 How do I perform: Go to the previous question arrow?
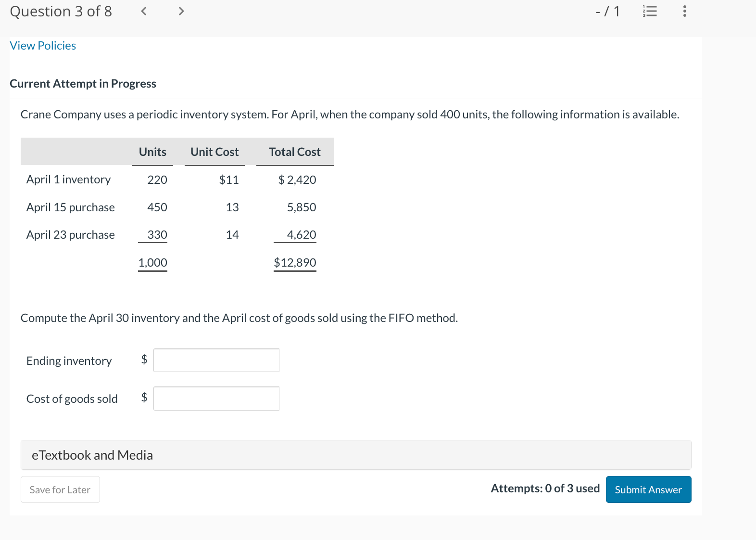[x=143, y=11]
